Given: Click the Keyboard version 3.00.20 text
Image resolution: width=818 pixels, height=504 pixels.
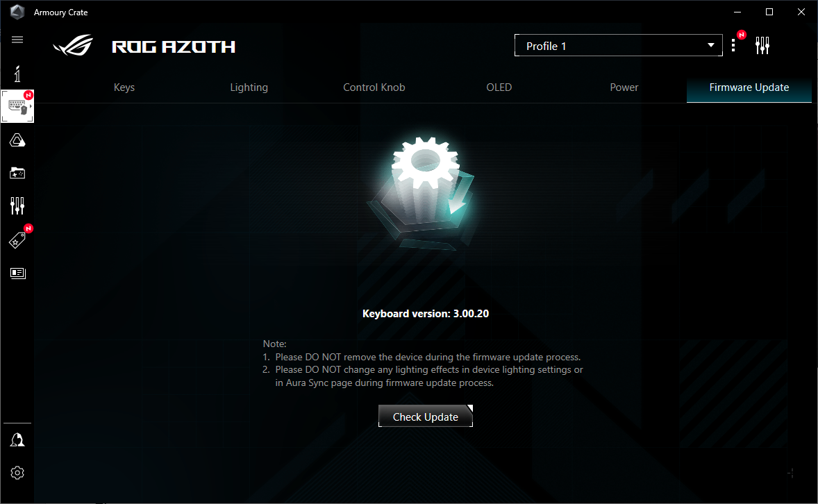Looking at the screenshot, I should coord(426,314).
